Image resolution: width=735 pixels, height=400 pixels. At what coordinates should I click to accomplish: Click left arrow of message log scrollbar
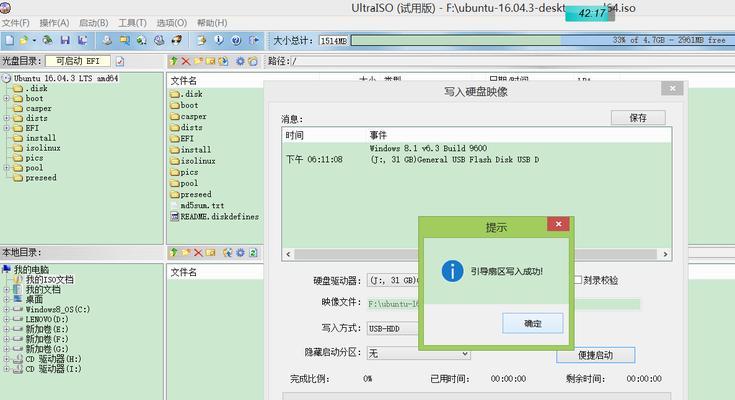click(x=288, y=254)
